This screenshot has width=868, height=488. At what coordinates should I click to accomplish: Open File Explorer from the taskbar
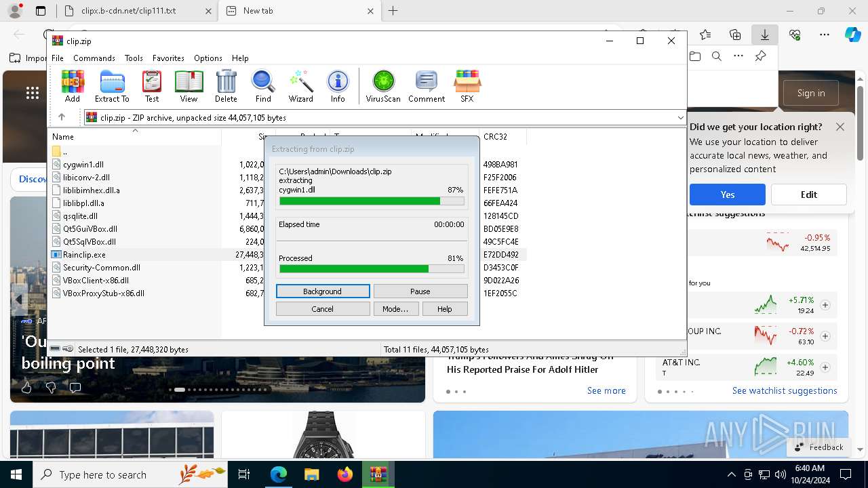311,474
